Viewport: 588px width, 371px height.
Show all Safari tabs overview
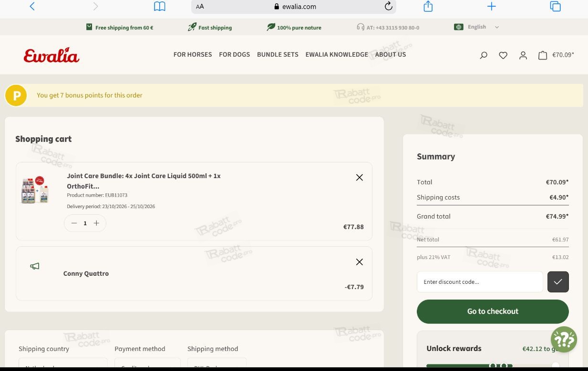[x=555, y=6]
